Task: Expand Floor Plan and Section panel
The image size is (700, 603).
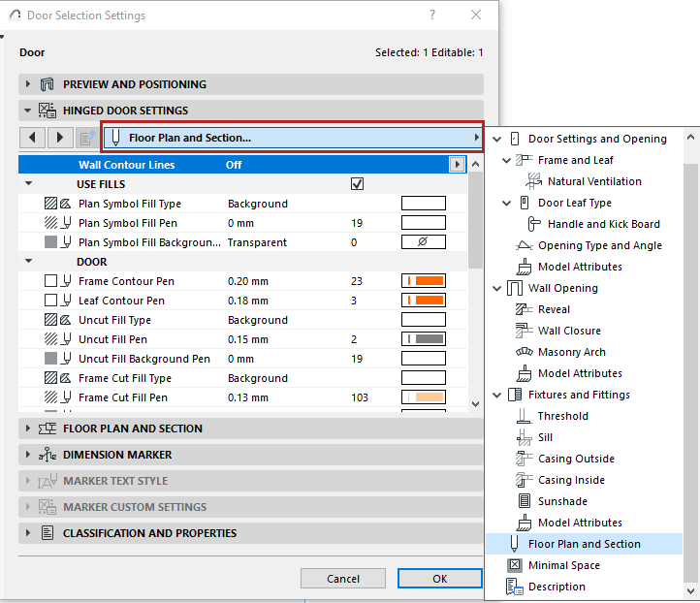Action: pyautogui.click(x=28, y=428)
